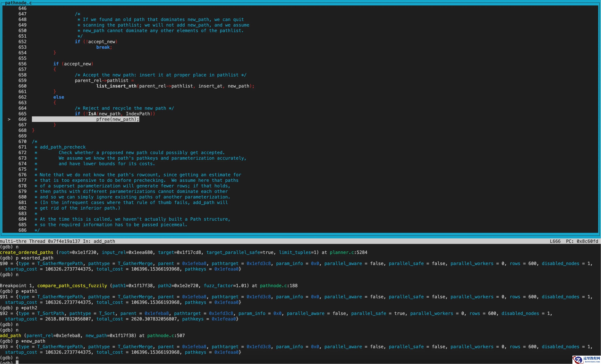Viewport: 601px width, 364px height.
Task: Click the gdb prompt cursor at the bottom
Action: 17,362
